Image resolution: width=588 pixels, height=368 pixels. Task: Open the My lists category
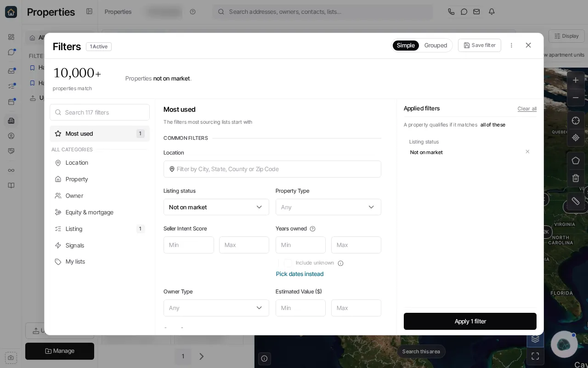[100, 261]
